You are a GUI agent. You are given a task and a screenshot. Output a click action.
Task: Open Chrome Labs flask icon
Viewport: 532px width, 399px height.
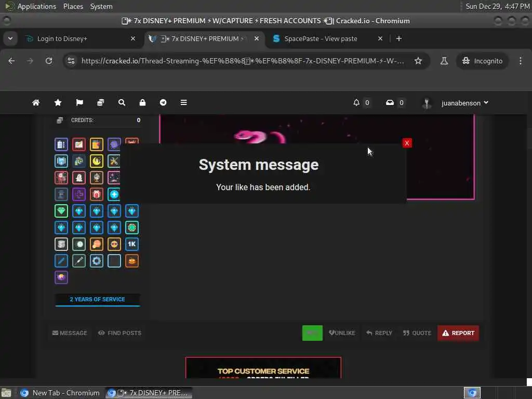click(444, 61)
